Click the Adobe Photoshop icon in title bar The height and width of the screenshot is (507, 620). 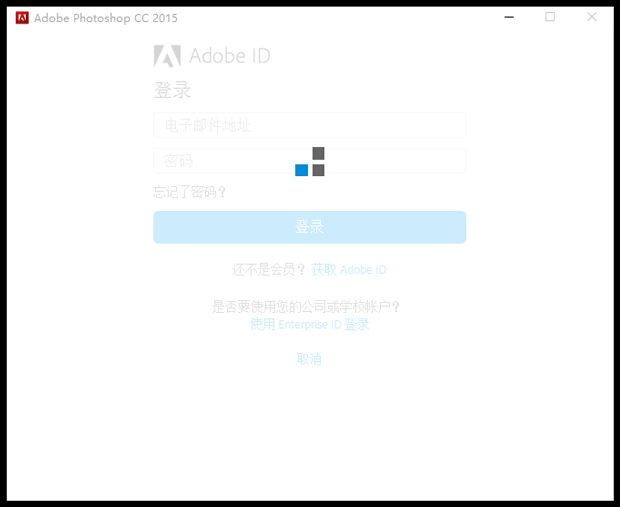pyautogui.click(x=22, y=17)
